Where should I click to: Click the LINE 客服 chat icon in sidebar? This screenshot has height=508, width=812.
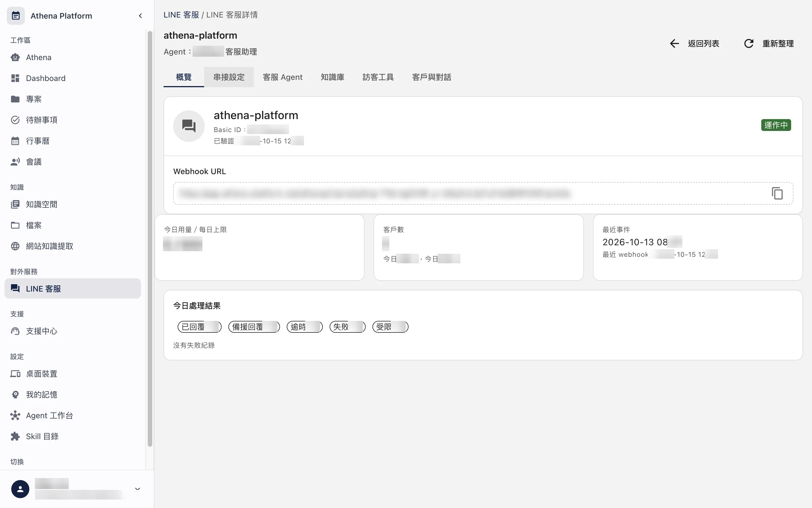[x=15, y=289]
